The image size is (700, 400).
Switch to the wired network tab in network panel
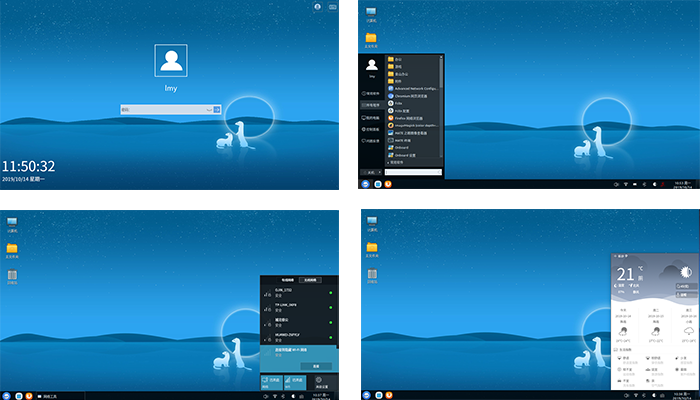point(288,280)
